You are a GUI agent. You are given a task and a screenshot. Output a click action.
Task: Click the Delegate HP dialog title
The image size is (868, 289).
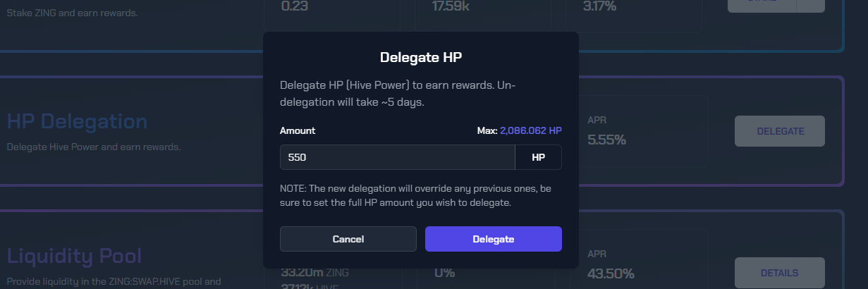pyautogui.click(x=421, y=57)
